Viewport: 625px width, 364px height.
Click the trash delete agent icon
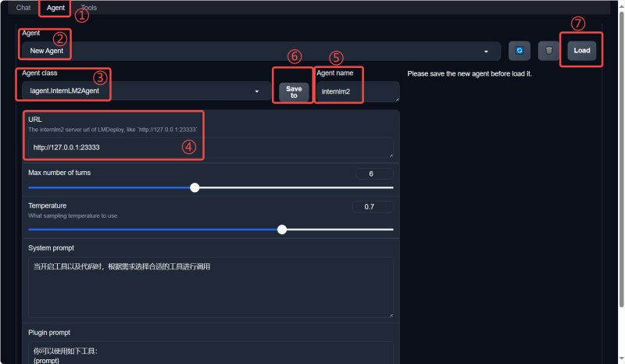549,51
